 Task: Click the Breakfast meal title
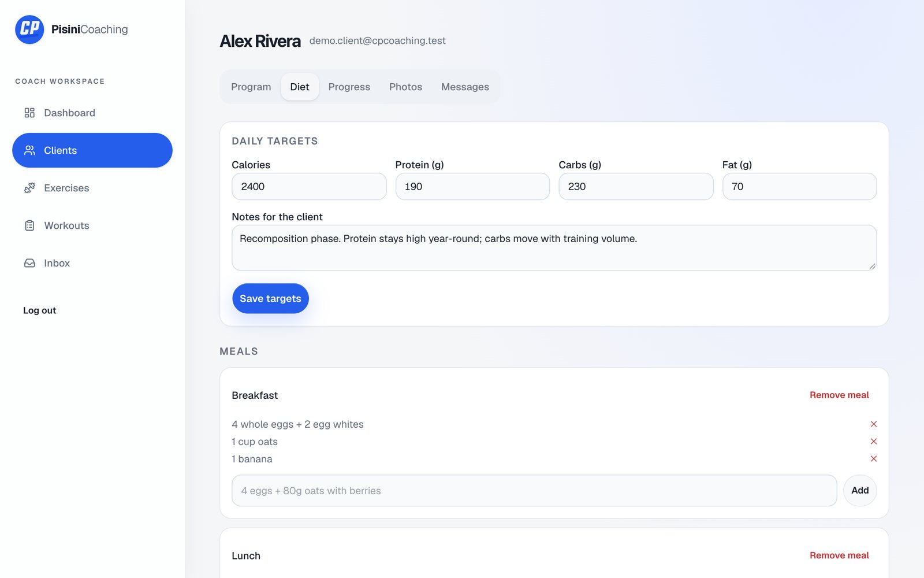(255, 395)
